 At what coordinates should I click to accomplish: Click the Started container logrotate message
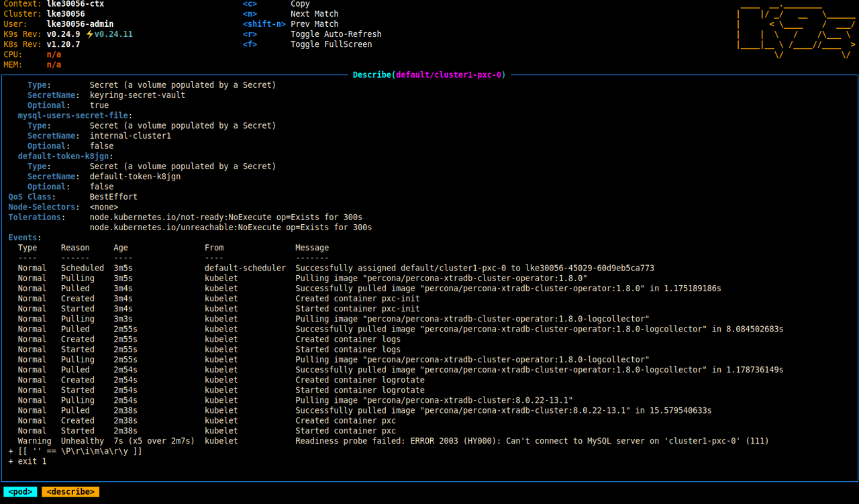pyautogui.click(x=360, y=390)
